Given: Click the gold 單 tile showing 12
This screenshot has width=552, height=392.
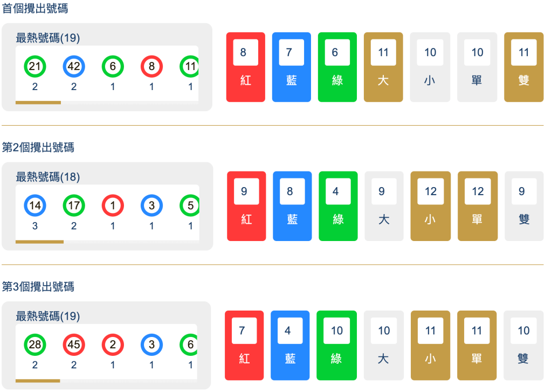Looking at the screenshot, I should pyautogui.click(x=477, y=206).
